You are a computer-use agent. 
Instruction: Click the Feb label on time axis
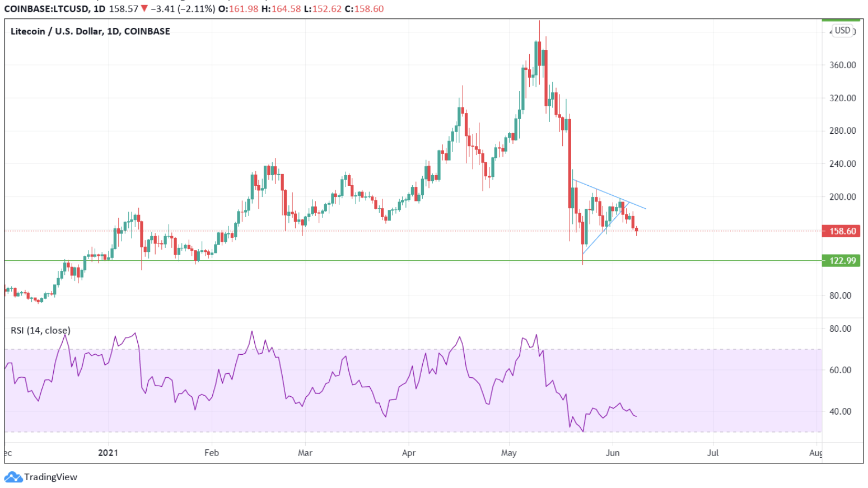point(212,453)
